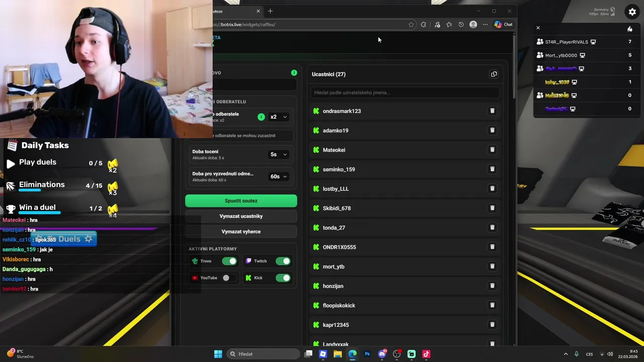The height and width of the screenshot is (362, 644).
Task: Click the trash icon next to Skibidi_678
Action: [493, 208]
